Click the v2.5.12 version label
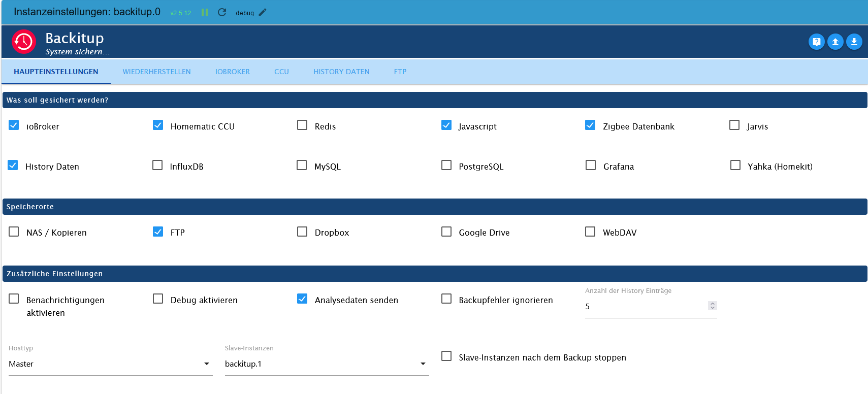 coord(181,13)
